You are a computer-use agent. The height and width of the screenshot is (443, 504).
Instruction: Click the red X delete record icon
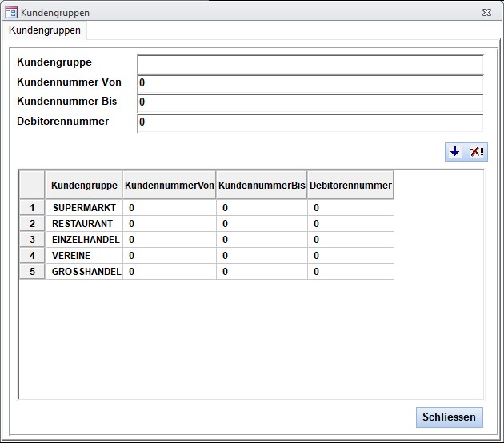[x=477, y=152]
